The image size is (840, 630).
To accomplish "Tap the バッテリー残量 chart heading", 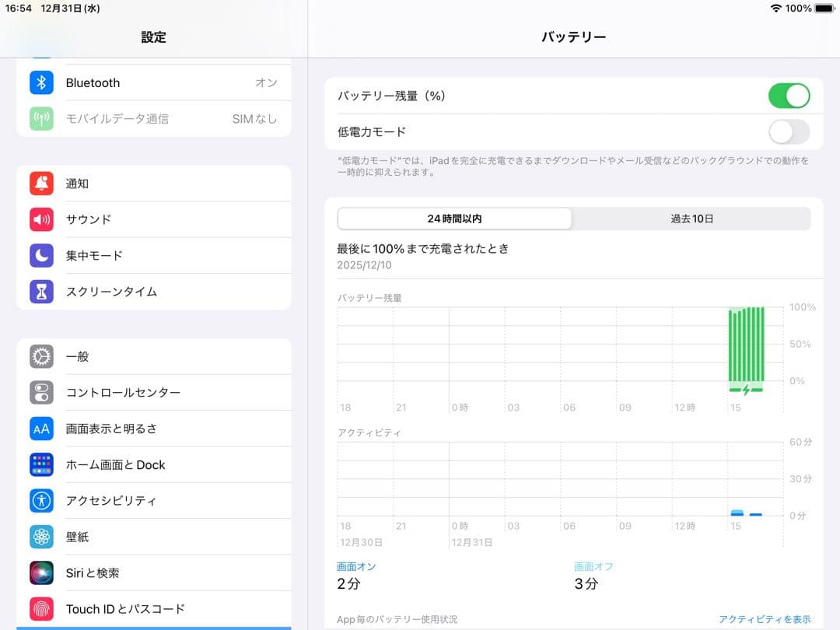I will coord(369,298).
